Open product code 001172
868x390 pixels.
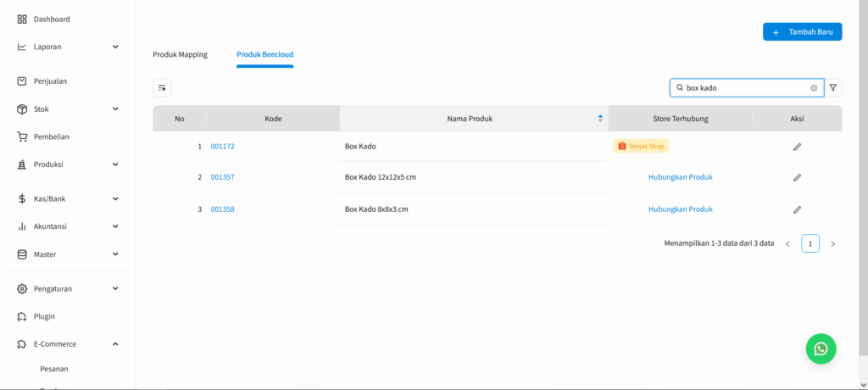tap(223, 147)
